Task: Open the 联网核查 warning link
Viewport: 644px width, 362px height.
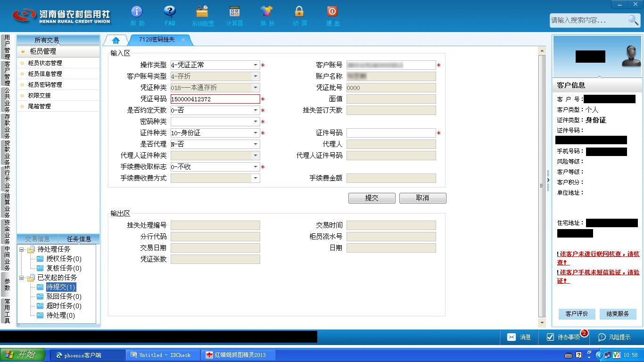Action: [598, 258]
